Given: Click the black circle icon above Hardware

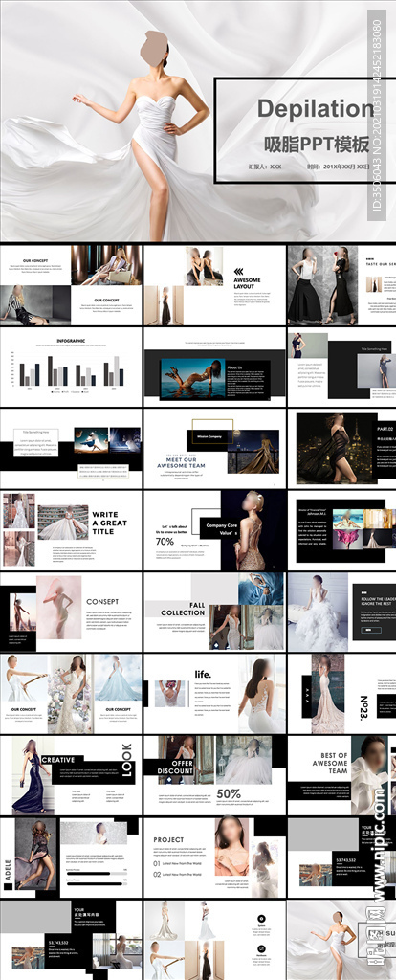Looking at the screenshot, I should [x=262, y=948].
